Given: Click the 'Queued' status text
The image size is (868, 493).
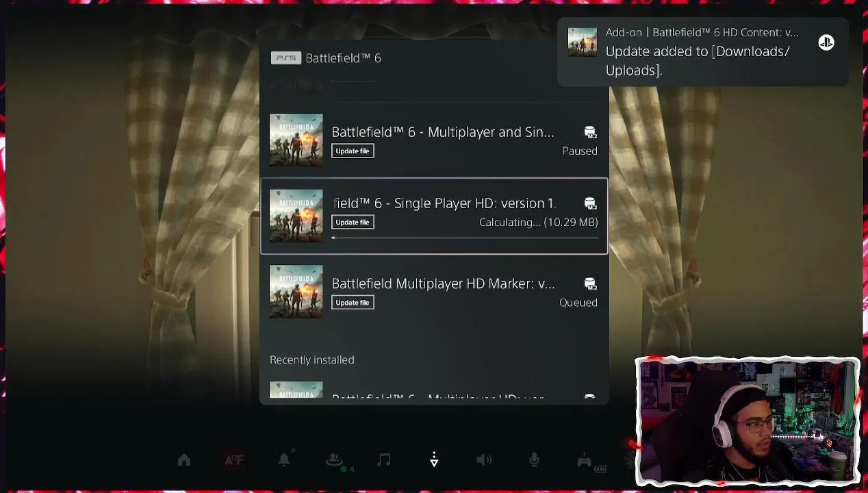Looking at the screenshot, I should [x=578, y=303].
